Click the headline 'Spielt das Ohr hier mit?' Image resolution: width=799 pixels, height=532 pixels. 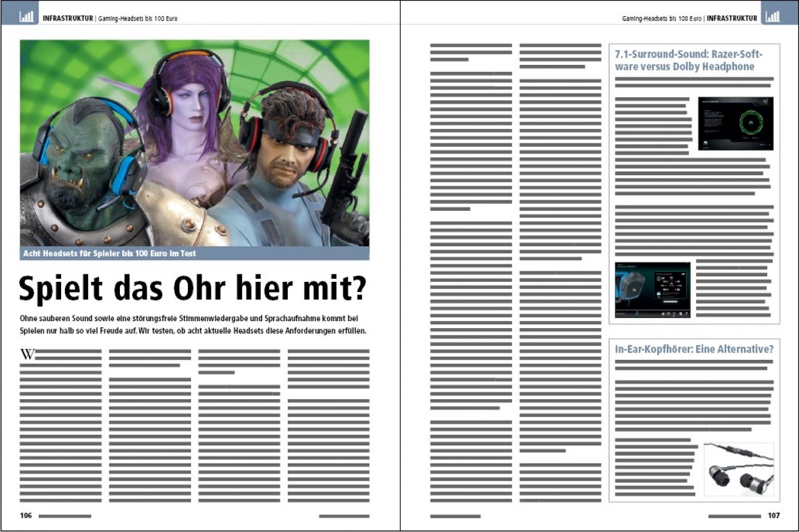[193, 289]
